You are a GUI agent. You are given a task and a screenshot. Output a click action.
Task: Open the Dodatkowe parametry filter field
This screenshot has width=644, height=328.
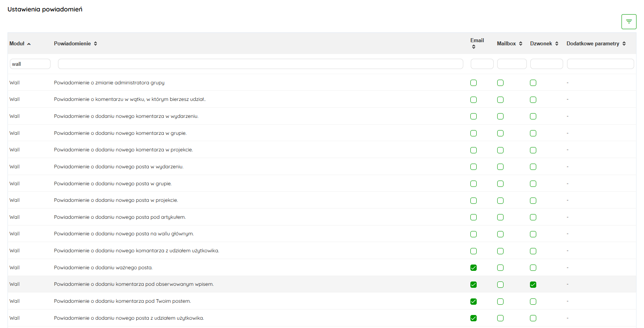pos(600,64)
